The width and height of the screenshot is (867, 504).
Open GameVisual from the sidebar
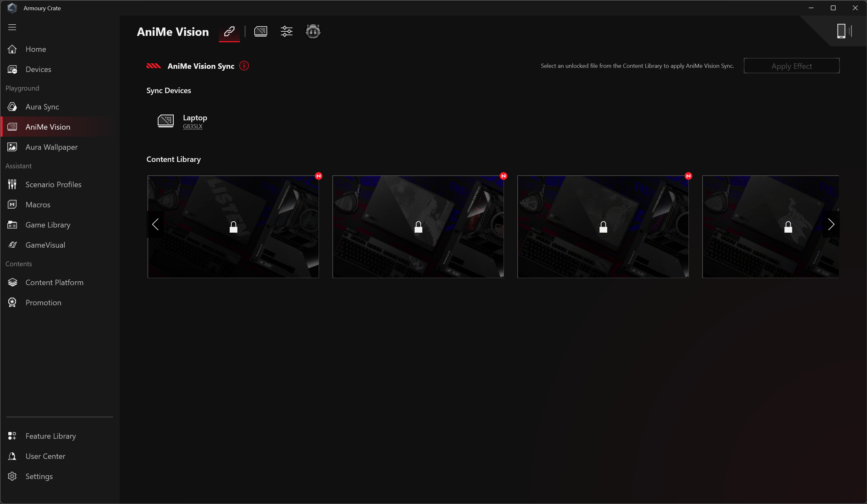tap(45, 245)
